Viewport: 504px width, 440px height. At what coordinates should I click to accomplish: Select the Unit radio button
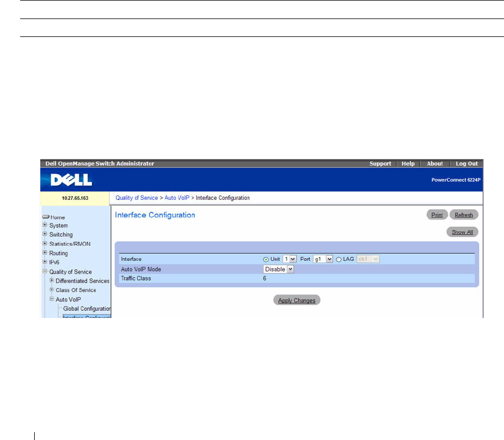(266, 259)
